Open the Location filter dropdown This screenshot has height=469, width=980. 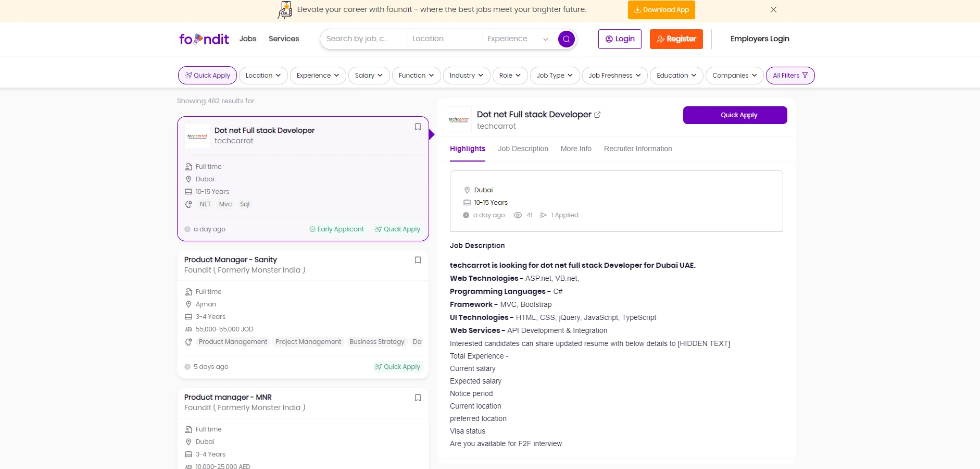coord(263,76)
